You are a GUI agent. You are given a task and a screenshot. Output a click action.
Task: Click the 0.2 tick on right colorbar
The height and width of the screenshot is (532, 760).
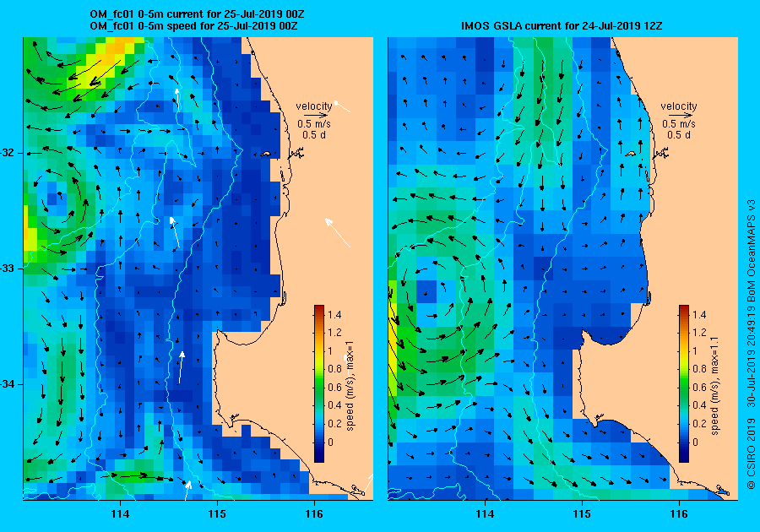click(699, 423)
